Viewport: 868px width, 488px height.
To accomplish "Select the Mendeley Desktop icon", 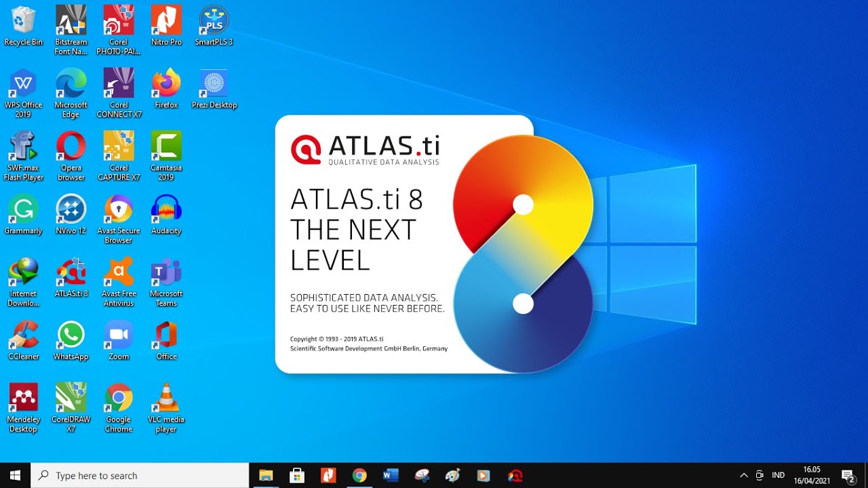I will (23, 408).
